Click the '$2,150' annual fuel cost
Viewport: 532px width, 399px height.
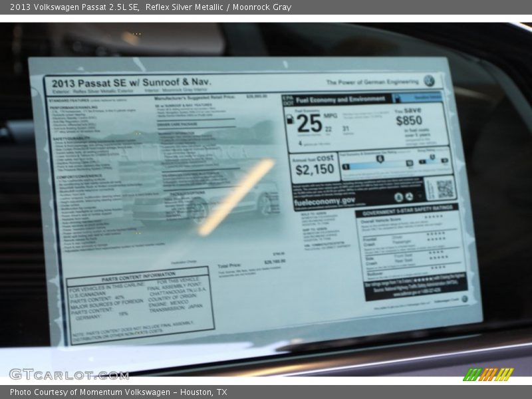click(x=315, y=170)
